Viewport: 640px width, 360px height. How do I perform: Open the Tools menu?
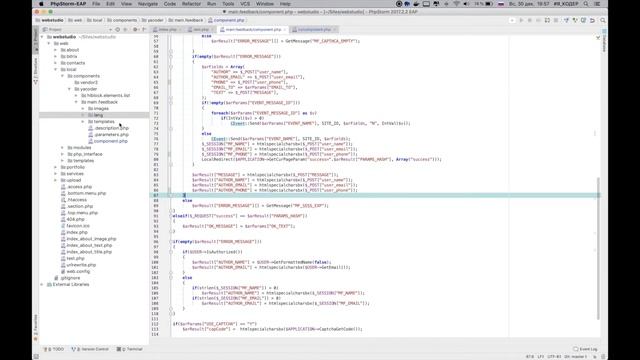coord(228,4)
